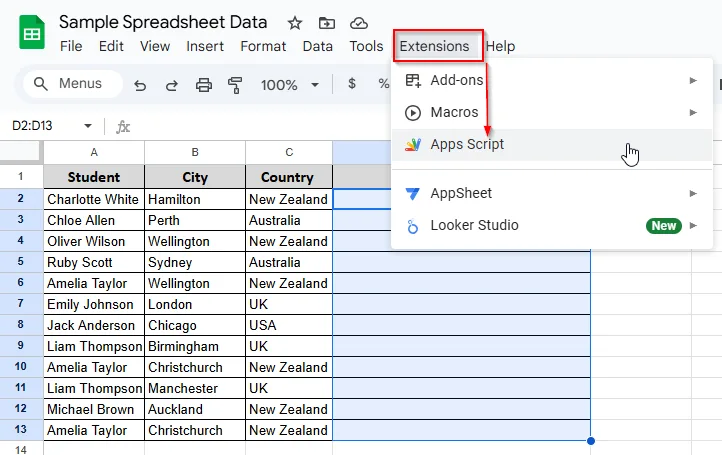Open the Data menu
Viewport: 722px width, 455px height.
point(317,46)
